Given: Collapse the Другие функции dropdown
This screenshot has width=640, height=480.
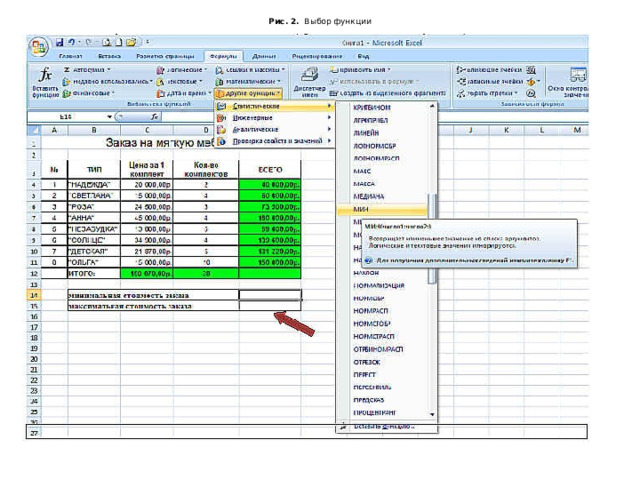Looking at the screenshot, I should [x=248, y=93].
